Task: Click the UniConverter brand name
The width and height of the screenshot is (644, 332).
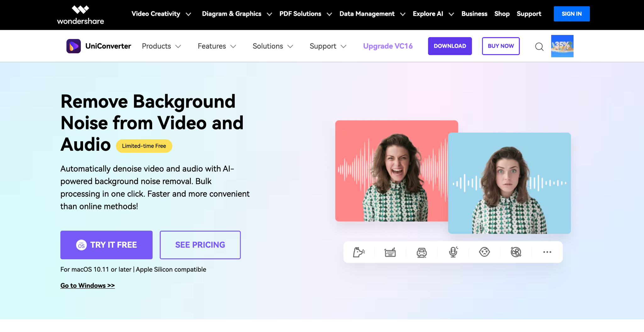Action: coord(108,46)
